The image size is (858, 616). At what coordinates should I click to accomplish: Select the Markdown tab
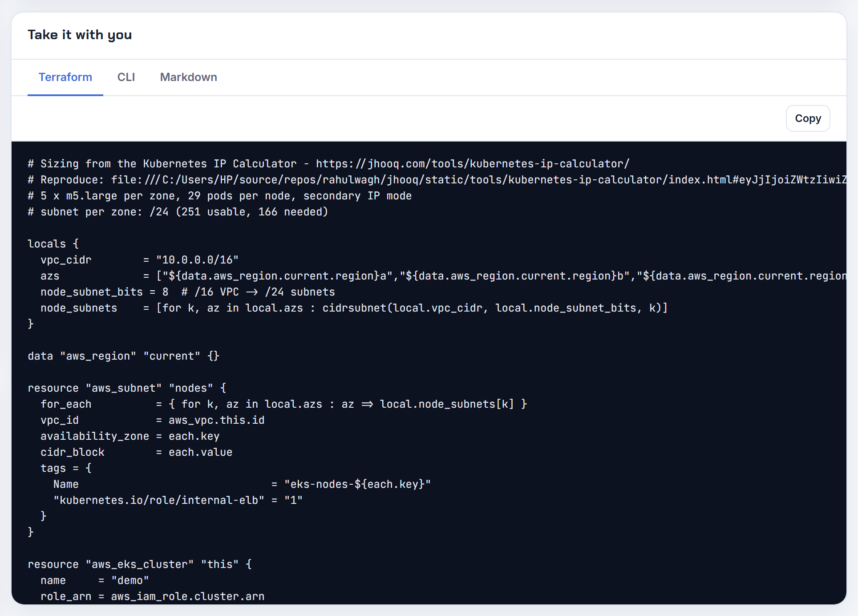[x=188, y=77]
